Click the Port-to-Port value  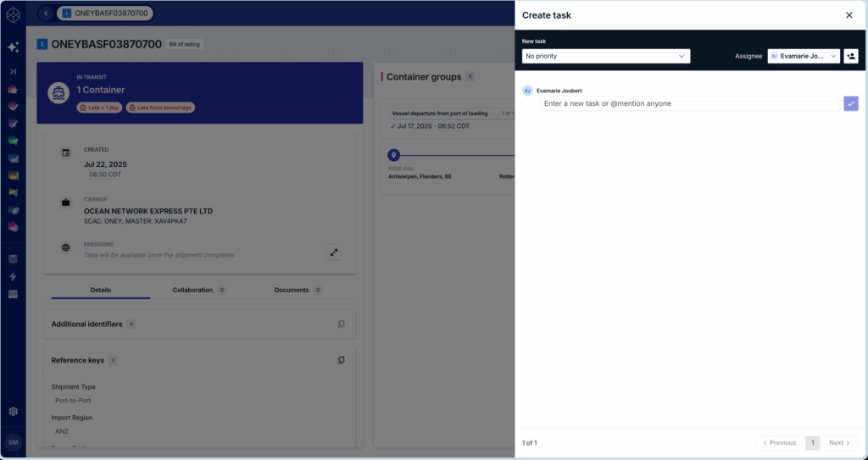click(73, 400)
